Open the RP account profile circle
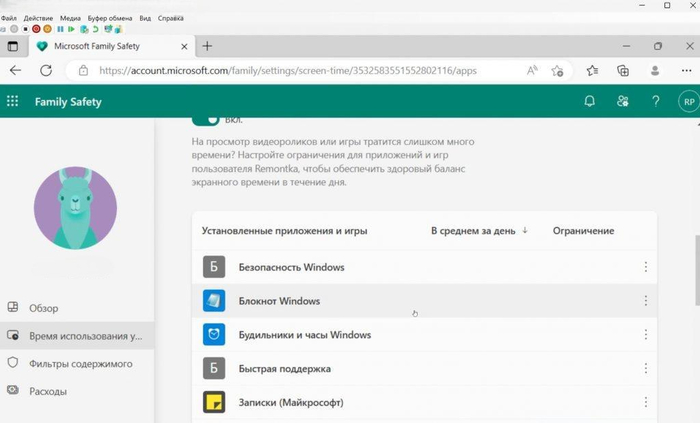 [687, 101]
